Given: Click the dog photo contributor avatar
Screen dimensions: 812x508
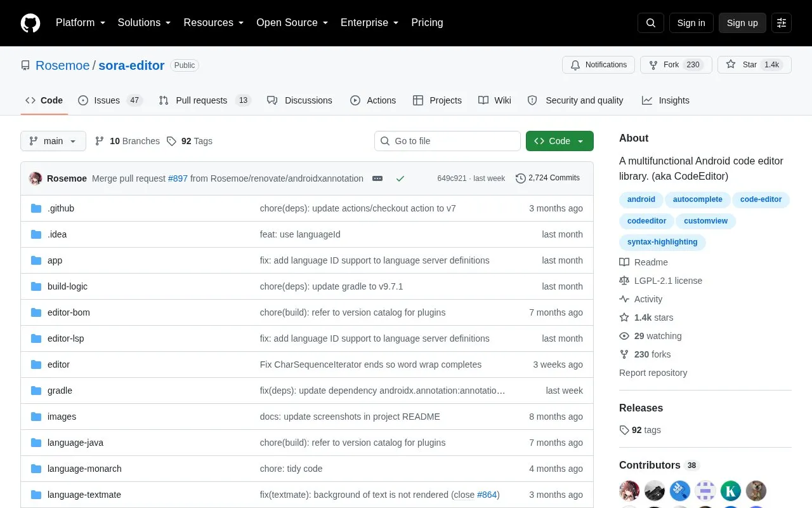Looking at the screenshot, I should tap(756, 491).
